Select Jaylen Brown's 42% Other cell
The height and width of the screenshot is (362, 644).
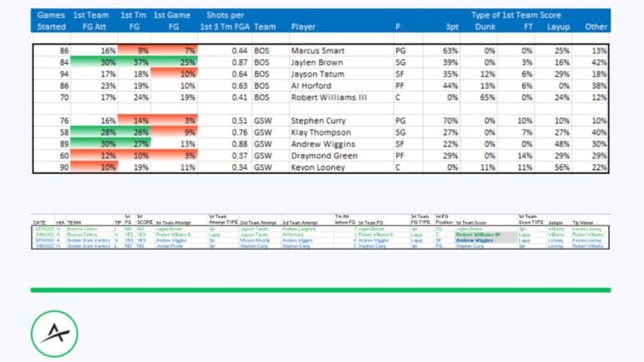[x=599, y=62]
